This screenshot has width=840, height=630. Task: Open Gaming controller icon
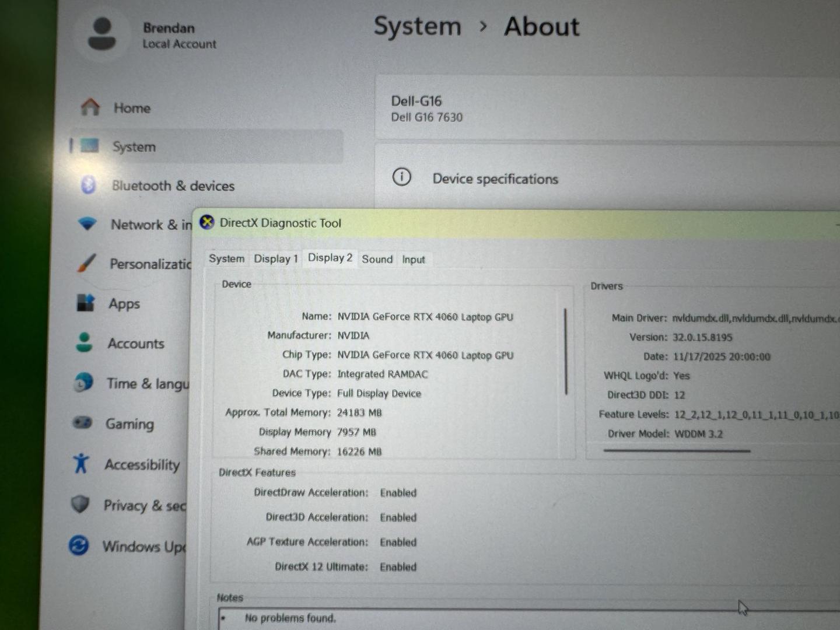click(x=82, y=423)
